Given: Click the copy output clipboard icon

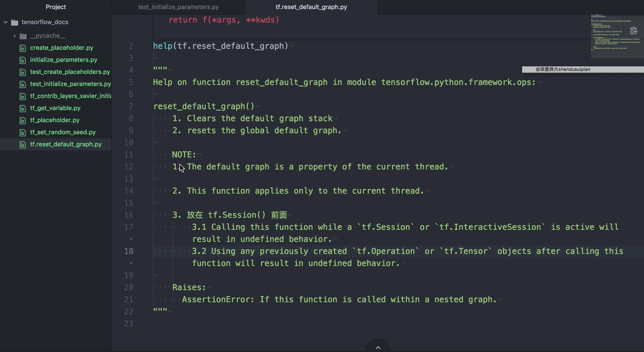Looking at the screenshot, I should click(634, 31).
